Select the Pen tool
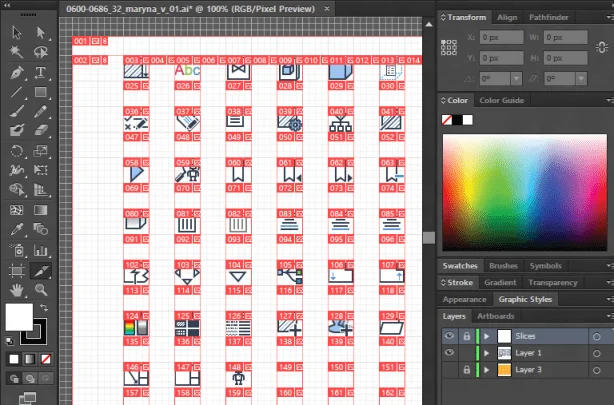Image resolution: width=614 pixels, height=405 pixels. tap(16, 72)
